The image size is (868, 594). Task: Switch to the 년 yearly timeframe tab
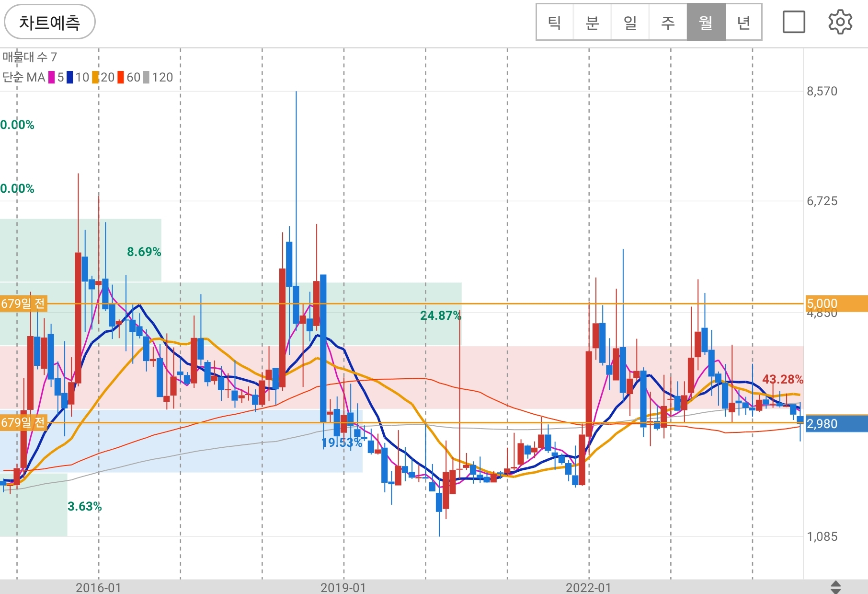coord(743,23)
